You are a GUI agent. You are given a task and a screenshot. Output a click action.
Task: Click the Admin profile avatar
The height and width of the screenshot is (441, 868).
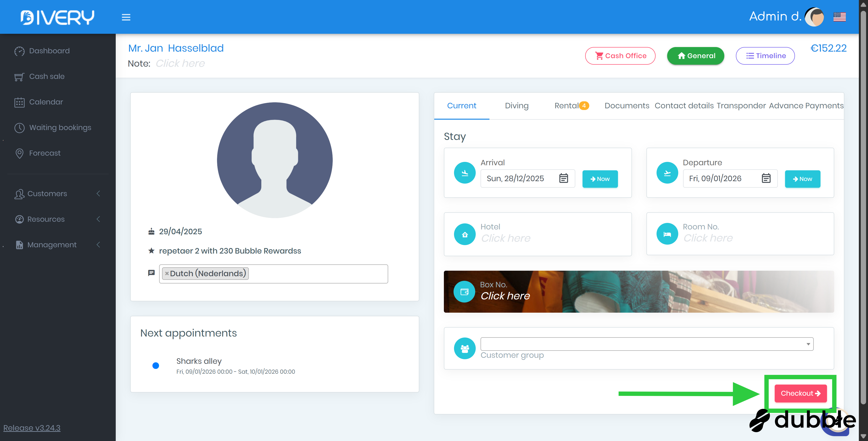click(814, 16)
